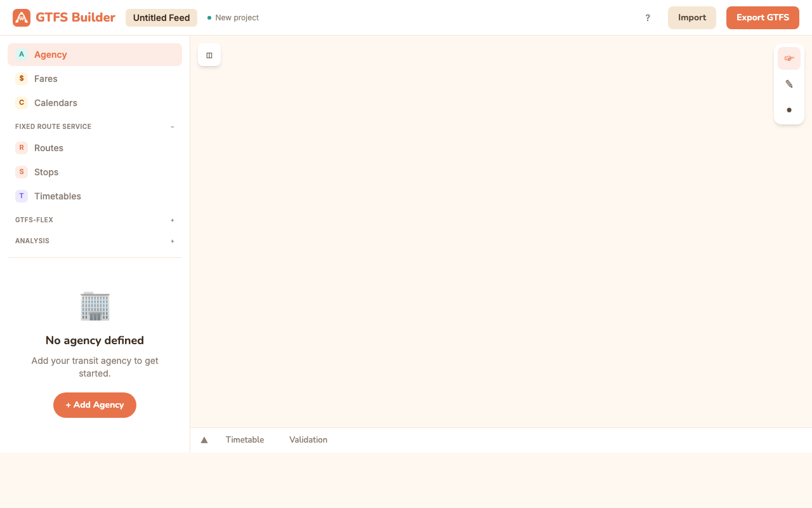Image resolution: width=812 pixels, height=508 pixels.
Task: Open help via the question mark
Action: point(647,18)
